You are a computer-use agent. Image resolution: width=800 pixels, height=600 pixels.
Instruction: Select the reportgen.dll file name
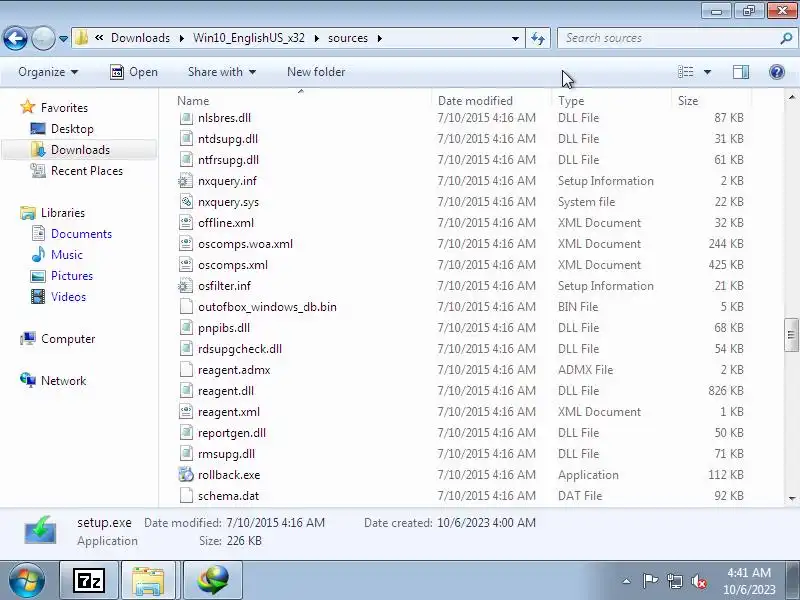(232, 433)
